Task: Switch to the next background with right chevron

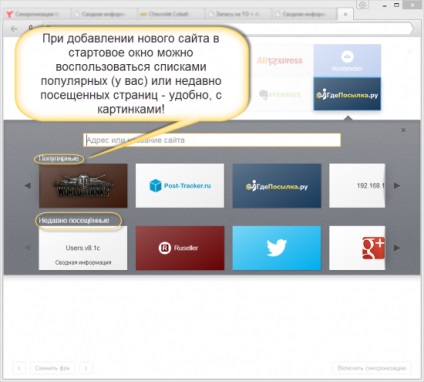Action: tap(86, 368)
